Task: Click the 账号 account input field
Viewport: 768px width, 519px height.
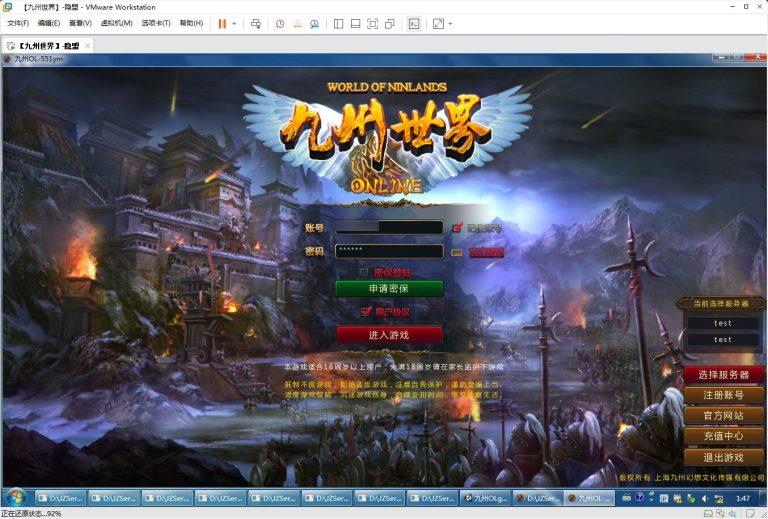Action: 389,228
